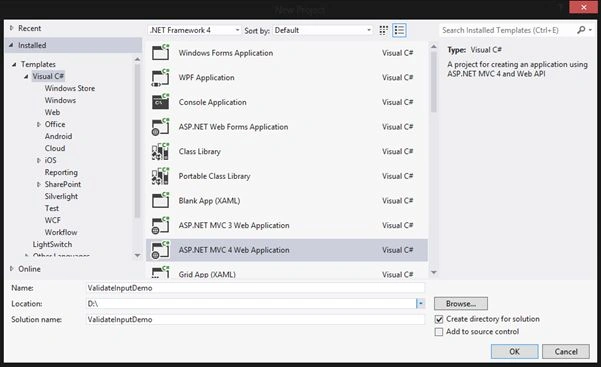
Task: Click the Portable Class Library icon
Action: [160, 176]
